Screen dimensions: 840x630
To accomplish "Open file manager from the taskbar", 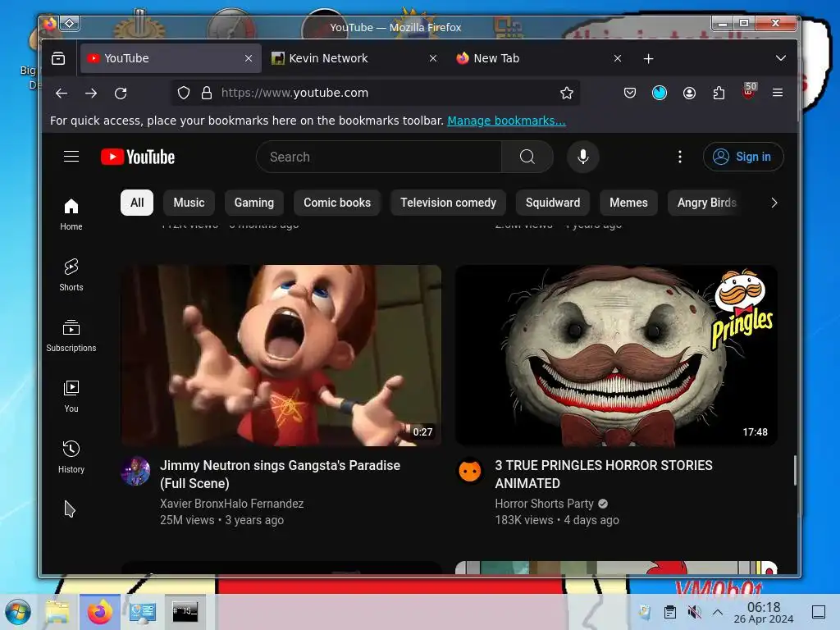I will [x=57, y=612].
